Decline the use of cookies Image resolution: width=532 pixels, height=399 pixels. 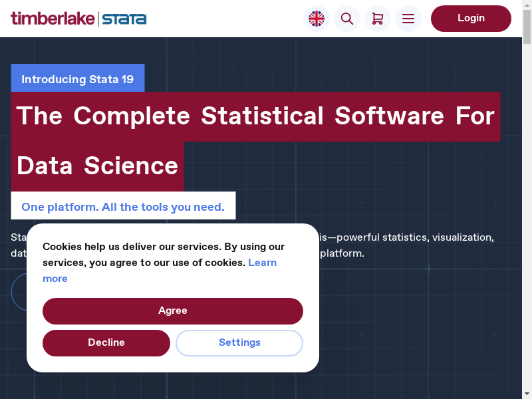[x=106, y=342]
